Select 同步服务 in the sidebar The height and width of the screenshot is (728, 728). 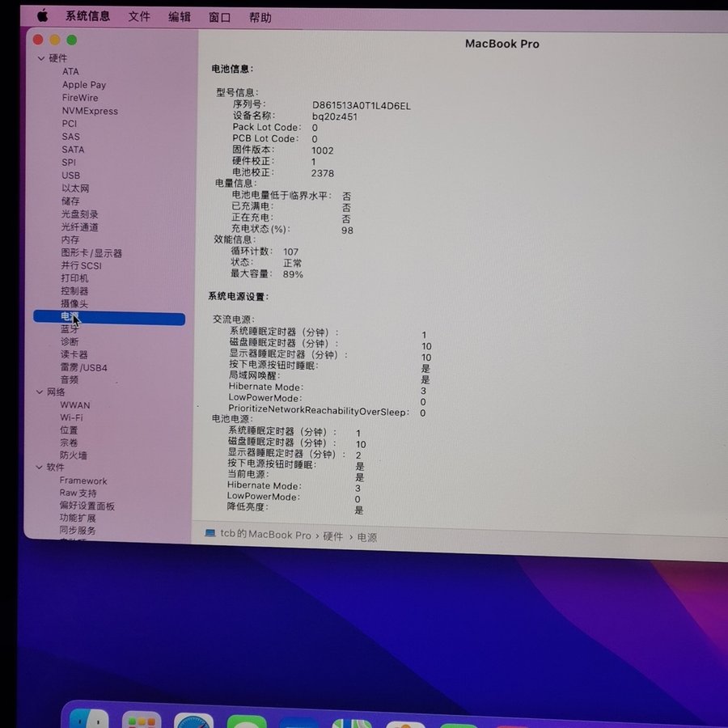click(78, 530)
